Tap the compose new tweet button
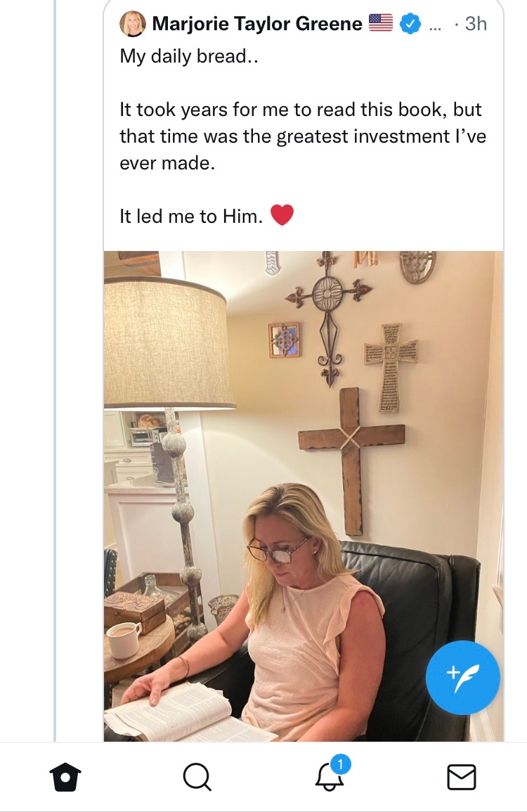This screenshot has width=527, height=812. coord(462,678)
